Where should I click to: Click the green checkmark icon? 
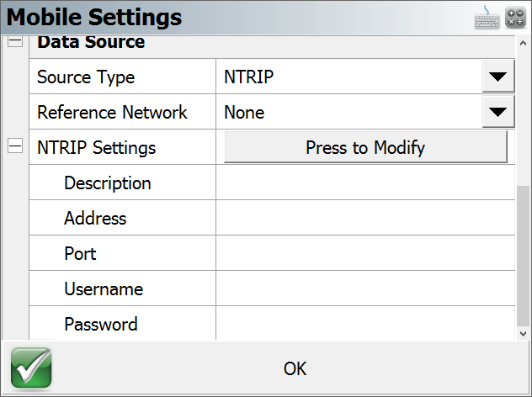(31, 368)
